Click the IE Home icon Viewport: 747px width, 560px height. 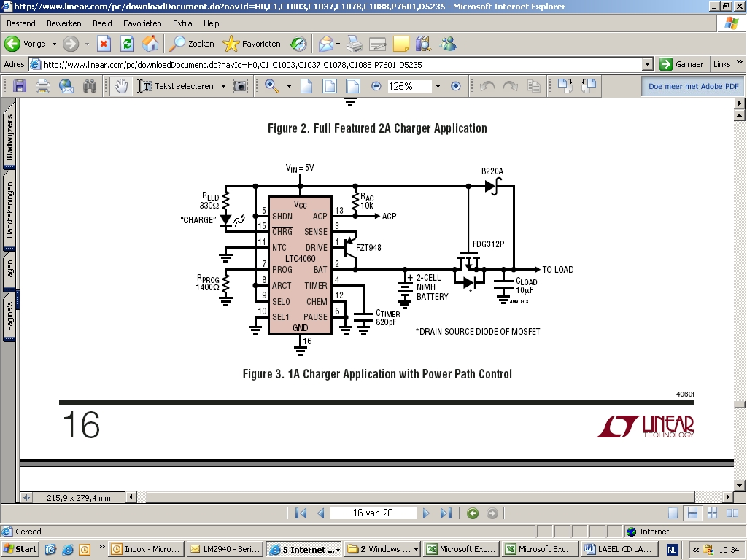150,44
